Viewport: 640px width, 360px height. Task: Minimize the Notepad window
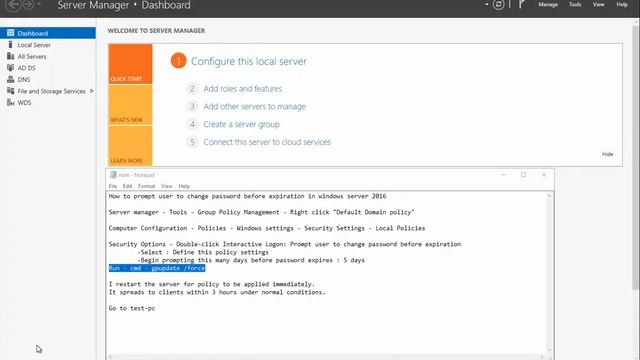point(503,175)
